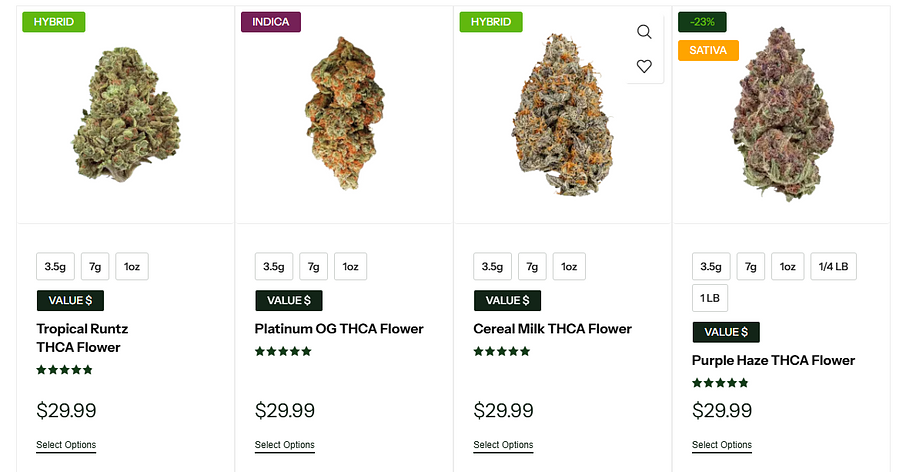The image size is (906, 472).
Task: Open Select Options for Purple Haze
Action: pos(721,445)
